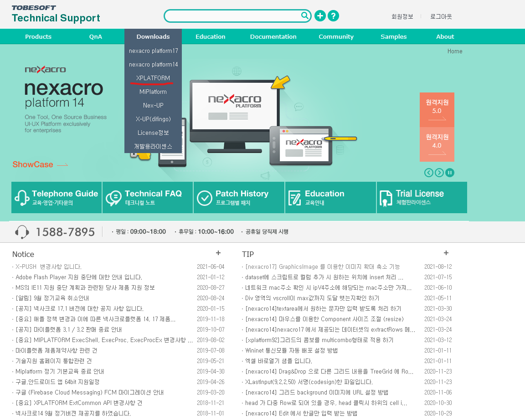The image size is (525, 420).
Task: Open remote support 4.0 orange button
Action: pyautogui.click(x=437, y=144)
